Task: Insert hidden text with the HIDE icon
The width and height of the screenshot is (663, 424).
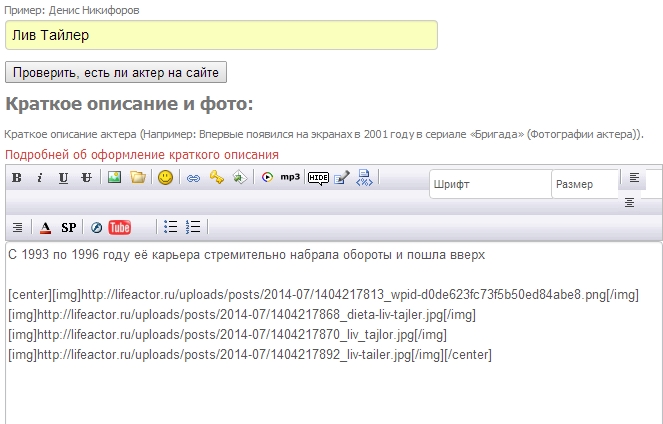Action: [318, 178]
